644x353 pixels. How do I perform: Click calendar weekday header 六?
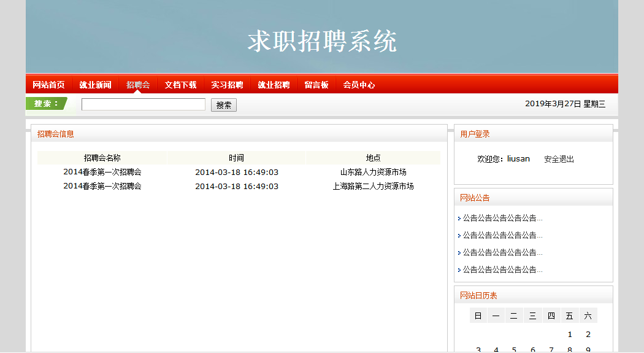[588, 316]
